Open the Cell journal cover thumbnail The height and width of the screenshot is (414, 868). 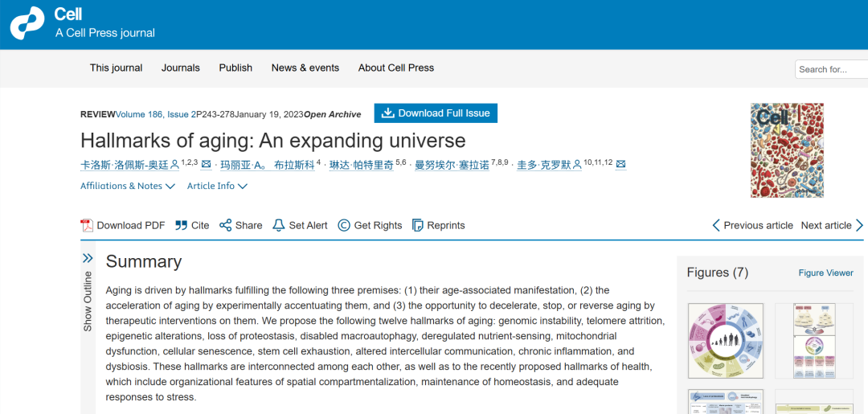787,150
